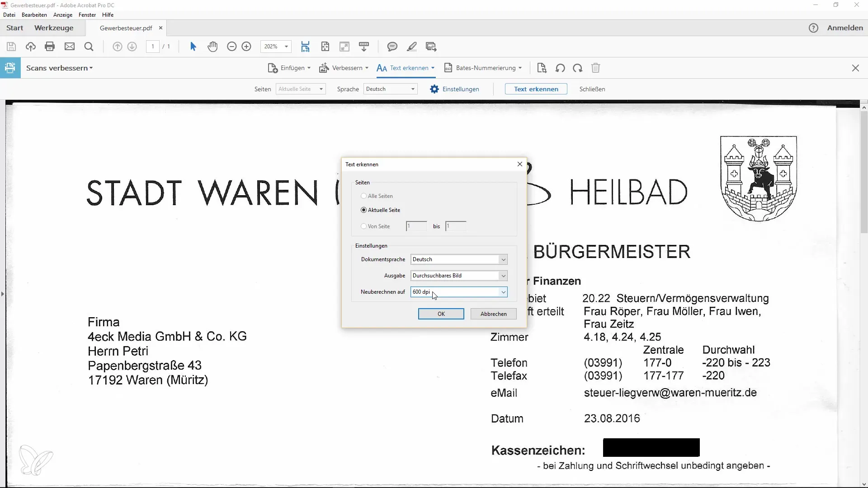868x488 pixels.
Task: Select the Aktuelle Seite radio button
Action: click(x=364, y=210)
